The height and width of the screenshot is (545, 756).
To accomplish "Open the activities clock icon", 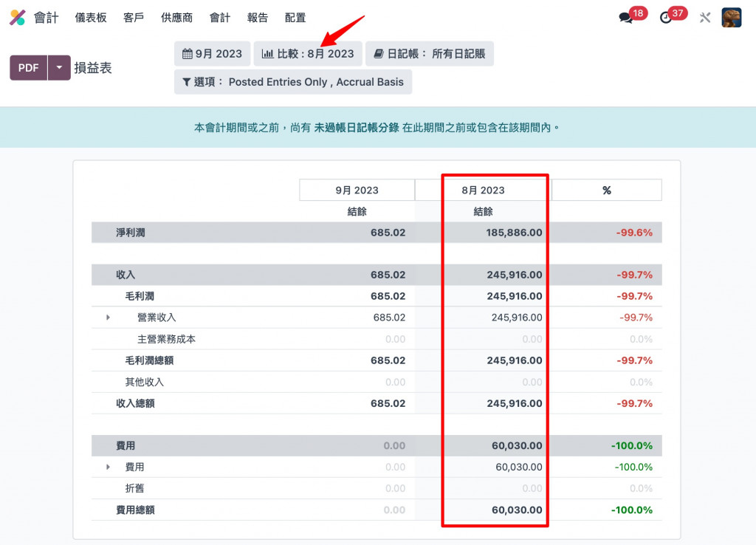I will (665, 18).
